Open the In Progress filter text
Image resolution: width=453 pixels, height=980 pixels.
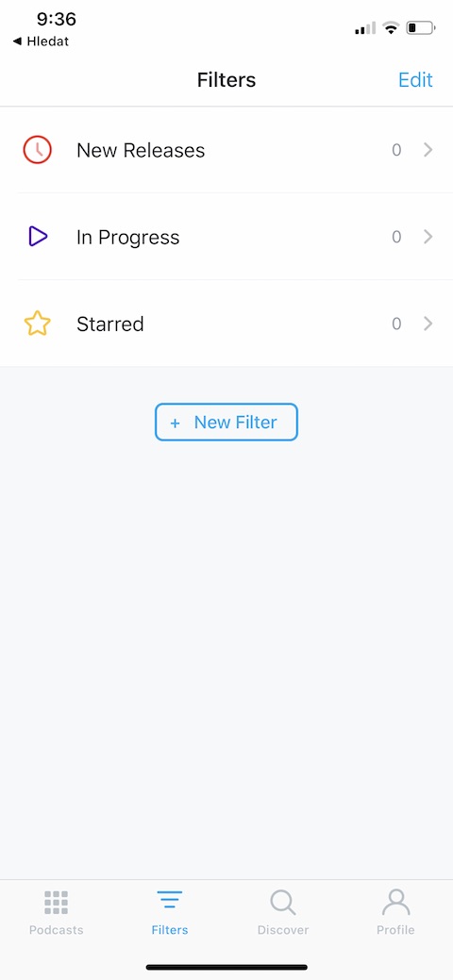127,238
